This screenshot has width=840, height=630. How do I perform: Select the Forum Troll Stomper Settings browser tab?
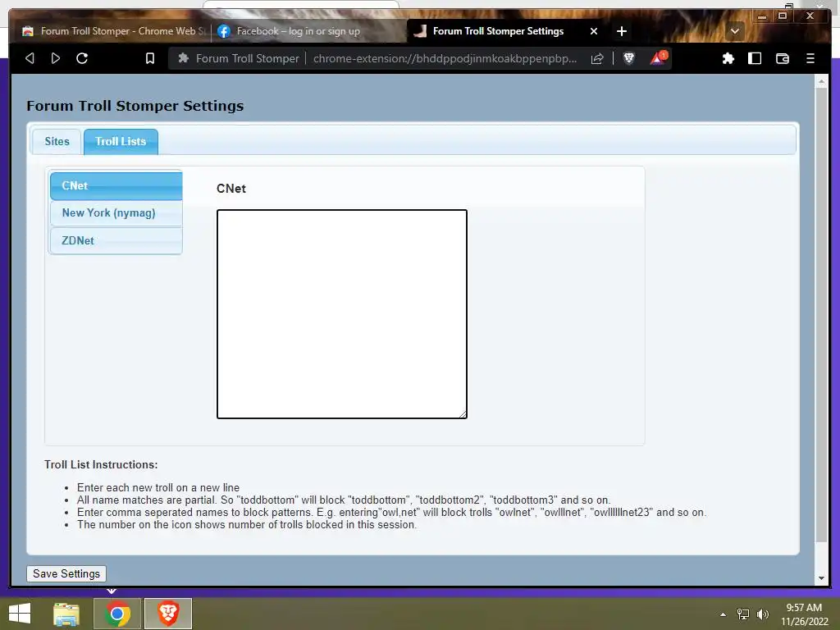pos(498,31)
